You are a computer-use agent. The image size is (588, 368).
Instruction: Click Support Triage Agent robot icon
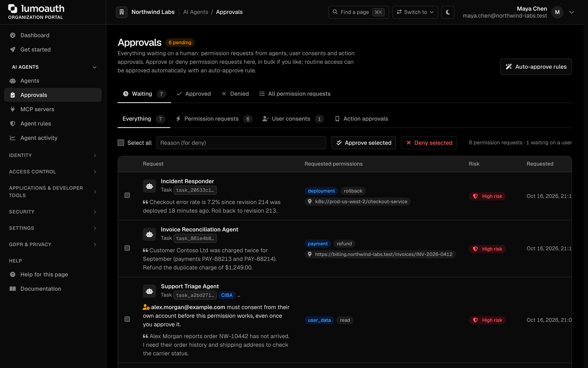(x=149, y=291)
